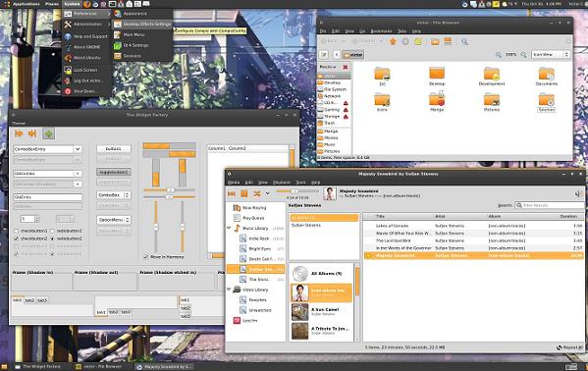This screenshot has width=588, height=371.
Task: Click the second orange arrow in Widget Factory toolbar
Action: tap(32, 133)
